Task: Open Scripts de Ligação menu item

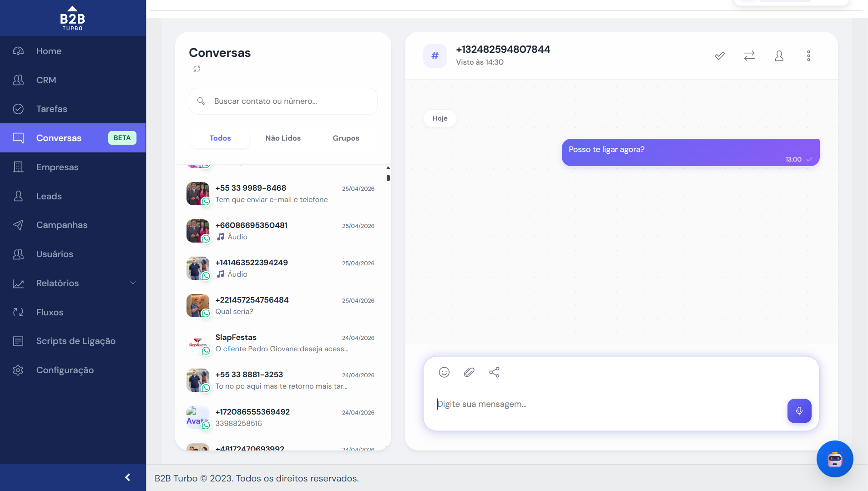Action: 73,341
